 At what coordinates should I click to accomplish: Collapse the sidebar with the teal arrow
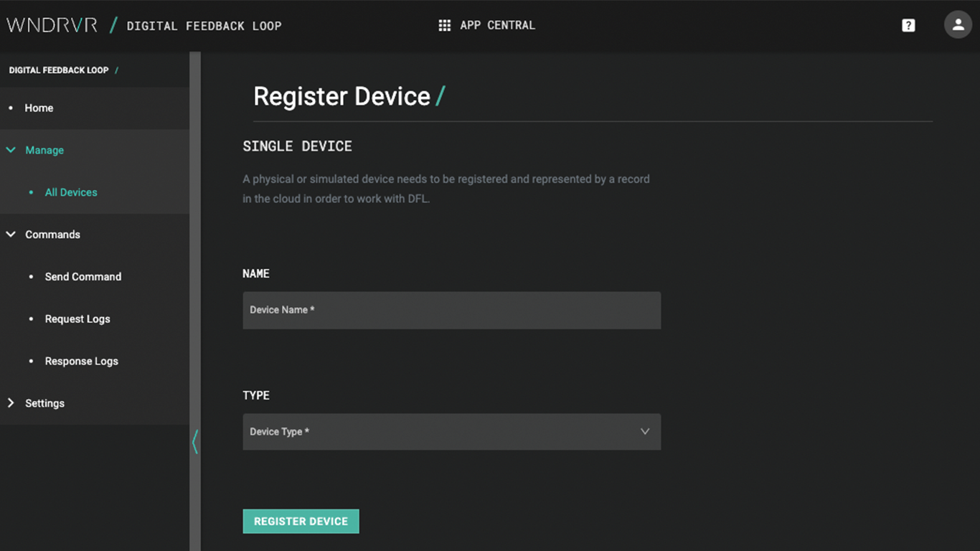(194, 441)
